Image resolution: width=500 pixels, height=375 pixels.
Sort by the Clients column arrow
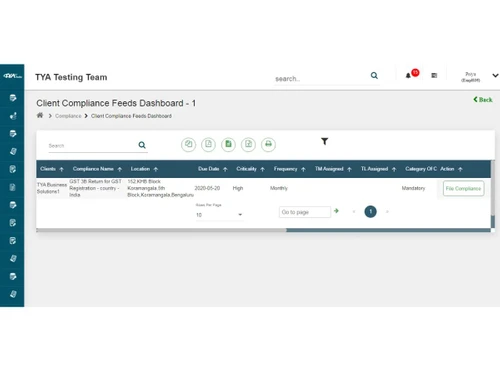tap(61, 169)
